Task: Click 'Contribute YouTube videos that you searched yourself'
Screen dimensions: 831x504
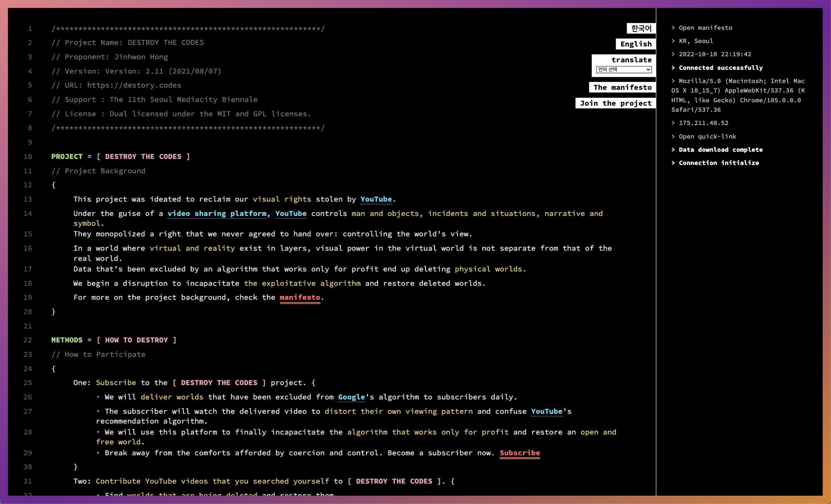Action: pyautogui.click(x=212, y=481)
